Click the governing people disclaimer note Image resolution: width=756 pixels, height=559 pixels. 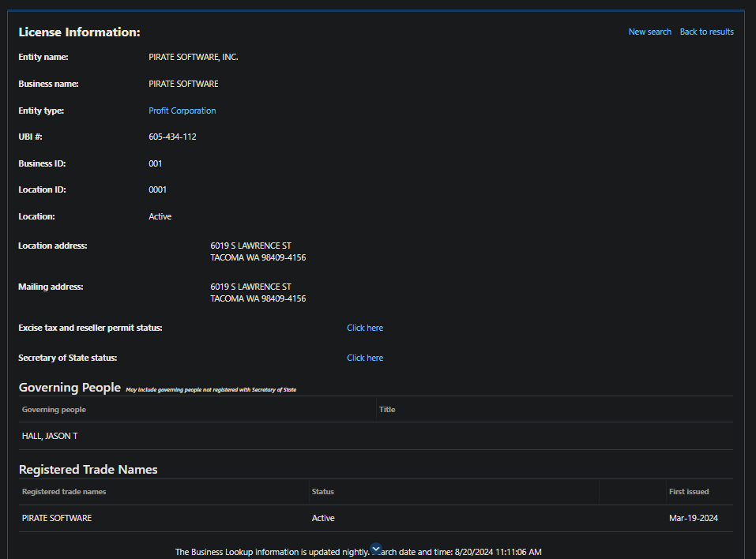pyautogui.click(x=211, y=390)
